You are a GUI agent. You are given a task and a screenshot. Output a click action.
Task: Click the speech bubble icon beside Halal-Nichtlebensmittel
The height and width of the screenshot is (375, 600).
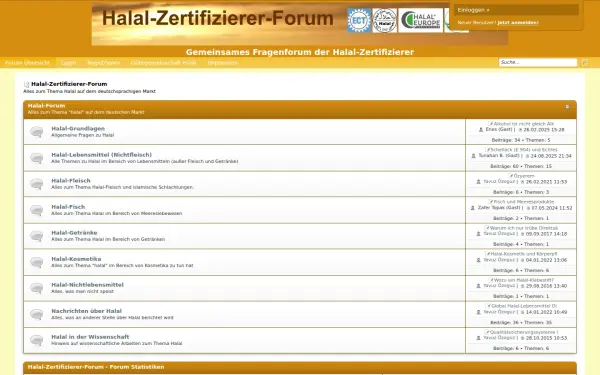[x=37, y=288]
